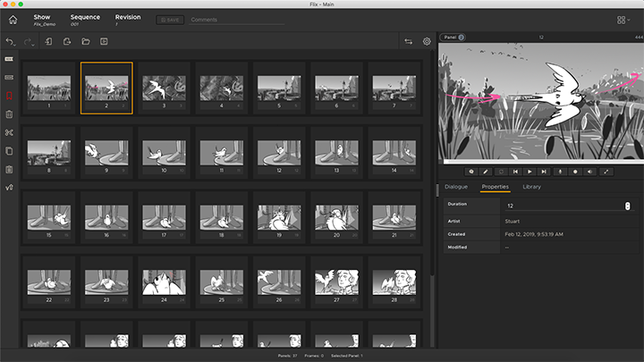Click the Home icon
Viewport: 644px width, 362px height.
click(13, 19)
